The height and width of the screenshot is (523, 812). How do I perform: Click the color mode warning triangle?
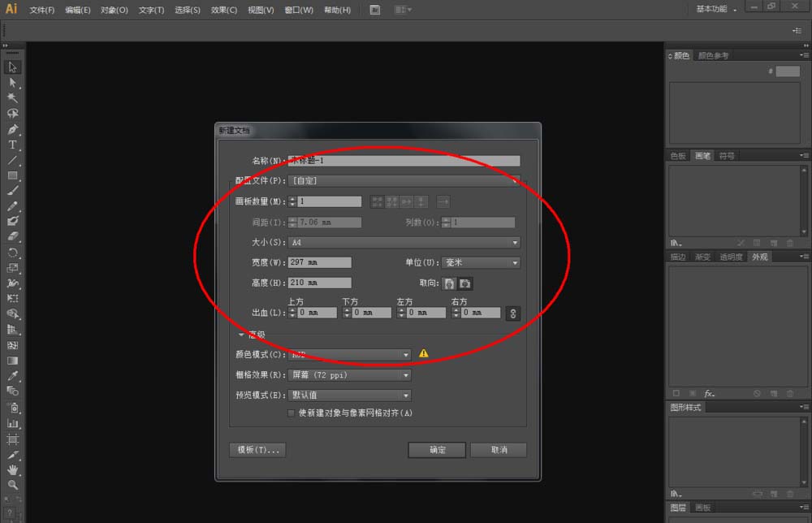click(x=424, y=353)
